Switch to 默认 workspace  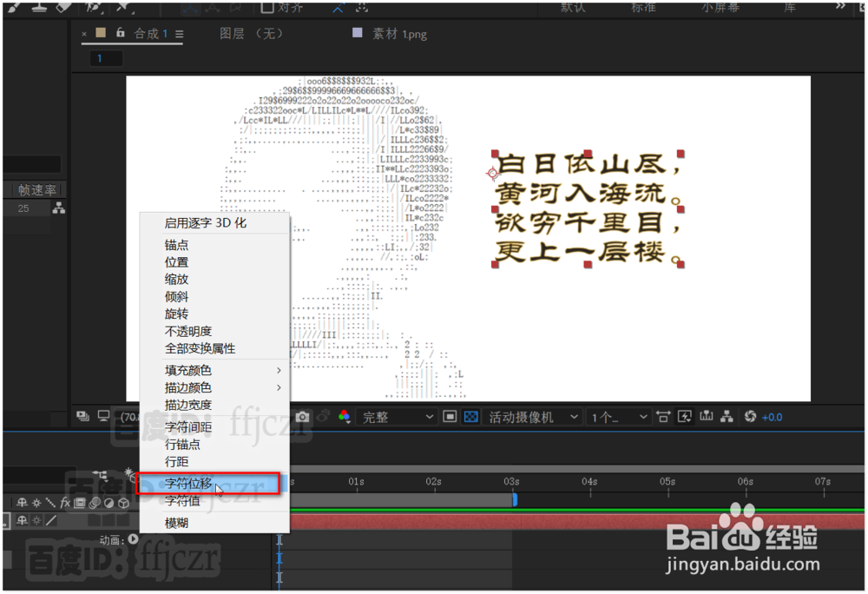(573, 7)
